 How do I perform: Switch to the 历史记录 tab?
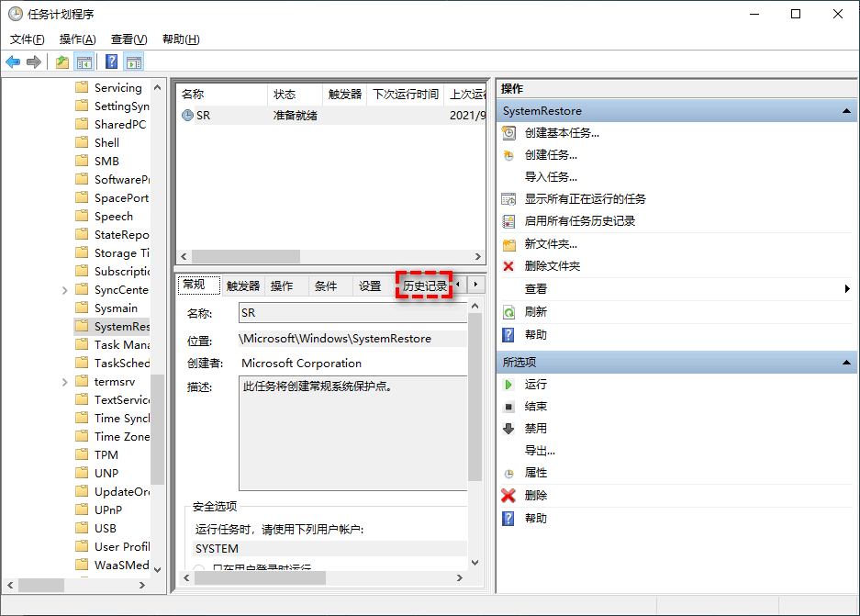click(424, 286)
